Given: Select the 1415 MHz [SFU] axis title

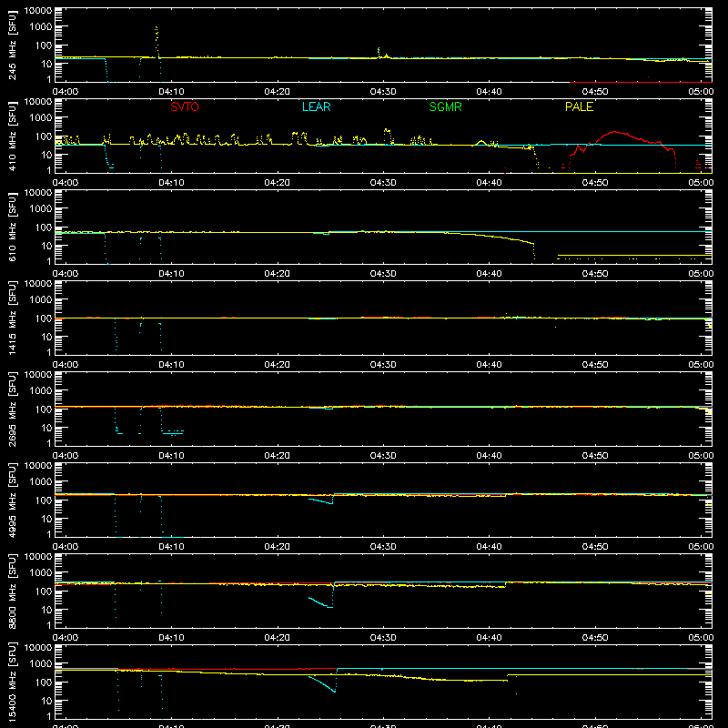Looking at the screenshot, I should tap(12, 318).
